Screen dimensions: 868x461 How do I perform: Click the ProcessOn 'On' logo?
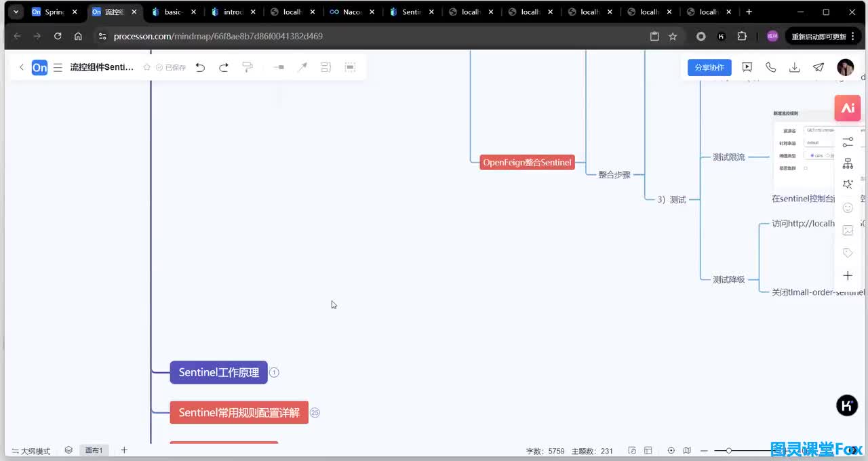(x=40, y=67)
